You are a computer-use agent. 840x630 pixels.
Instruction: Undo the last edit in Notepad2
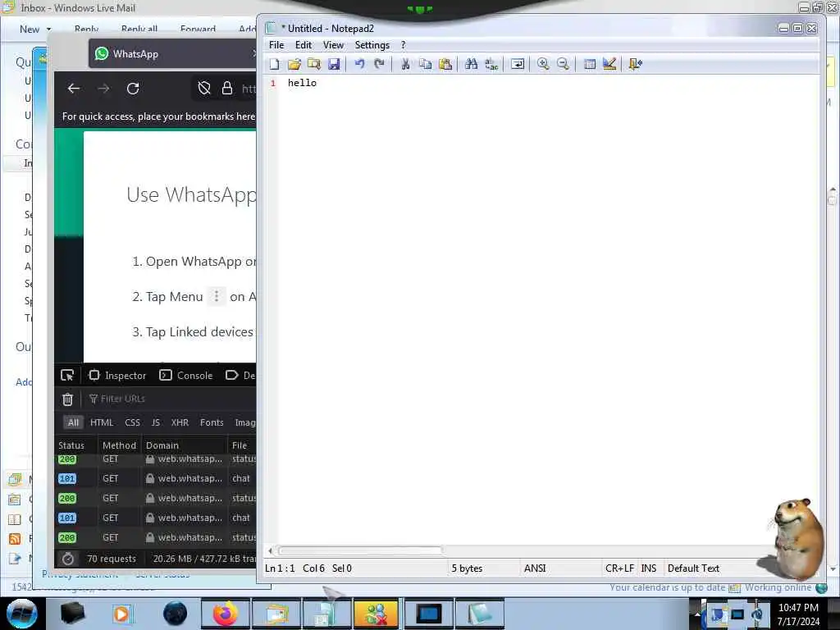coord(359,64)
